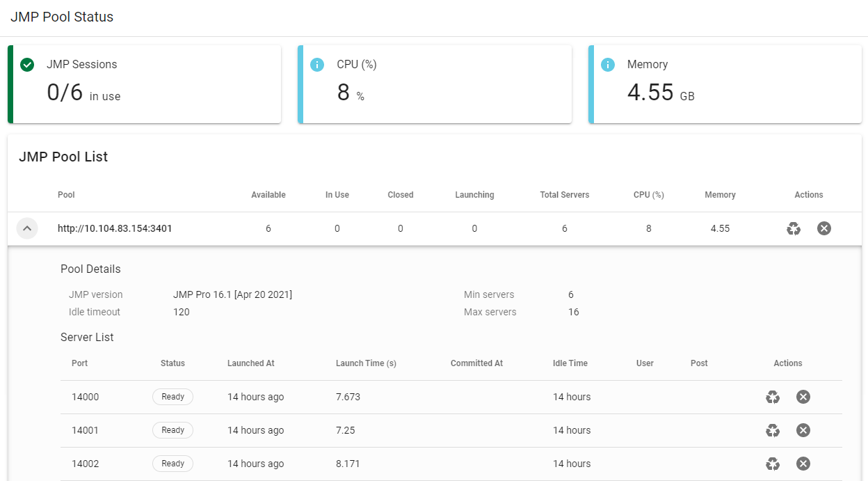This screenshot has width=868, height=481.
Task: Close the pool http://10.104.83.154:3401
Action: click(x=824, y=228)
